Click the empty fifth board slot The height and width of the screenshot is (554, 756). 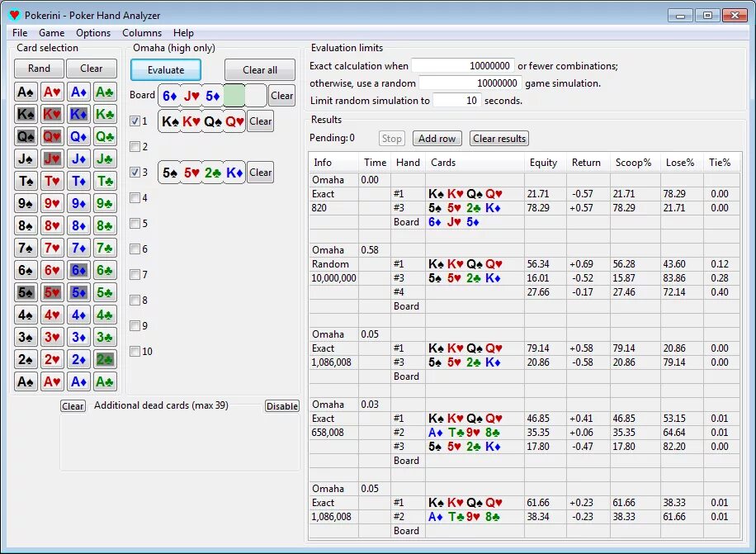point(256,96)
